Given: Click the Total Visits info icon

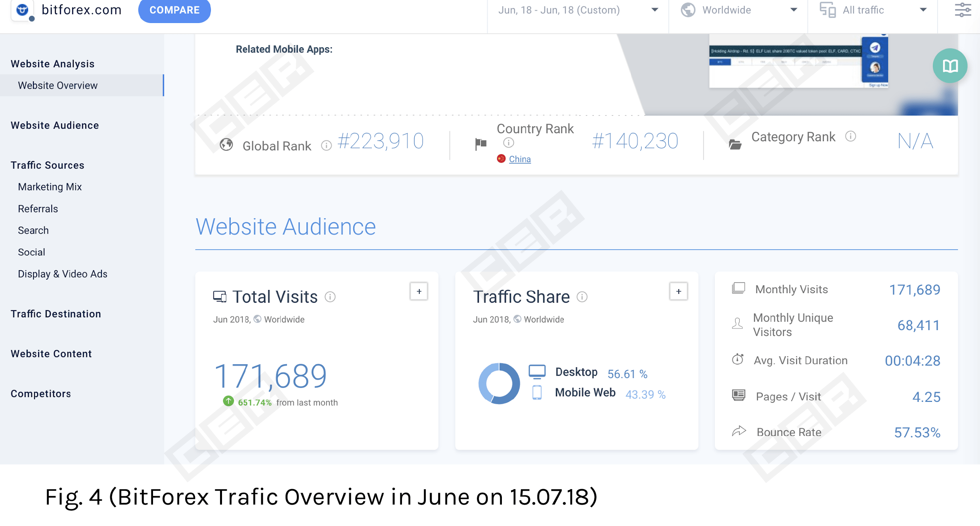Looking at the screenshot, I should pyautogui.click(x=330, y=297).
